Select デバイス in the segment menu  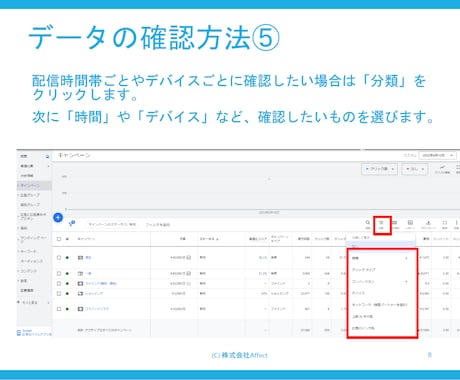click(358, 293)
